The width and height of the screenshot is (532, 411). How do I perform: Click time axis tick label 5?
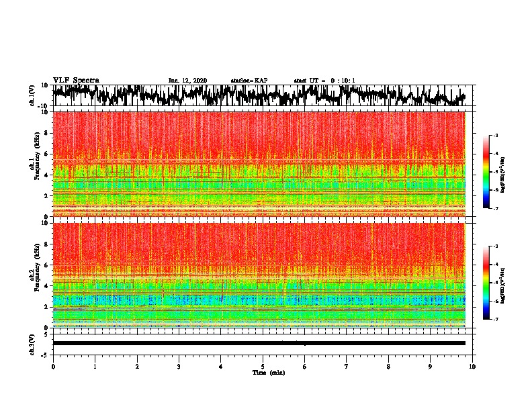coord(263,367)
